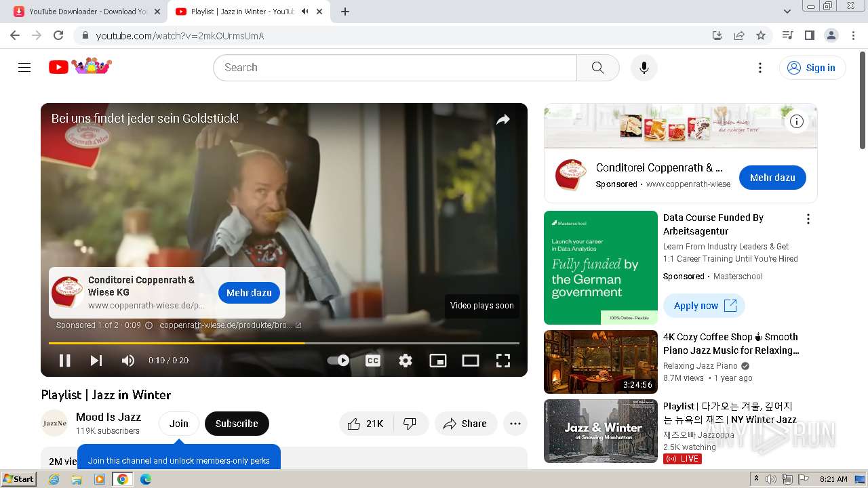Enter full screen mode
The height and width of the screenshot is (488, 868).
(503, 361)
